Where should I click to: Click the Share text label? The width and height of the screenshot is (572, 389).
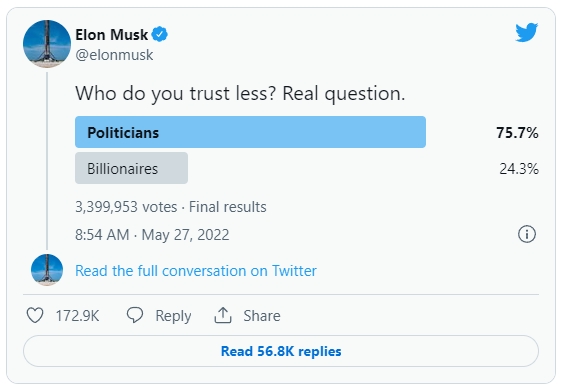click(x=262, y=316)
